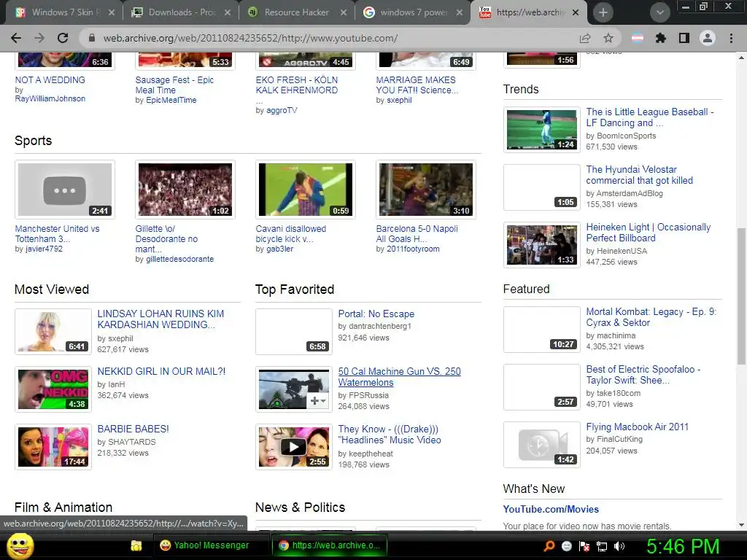Image resolution: width=747 pixels, height=560 pixels.
Task: Open the Portal: No Escape video link
Action: [x=376, y=314]
